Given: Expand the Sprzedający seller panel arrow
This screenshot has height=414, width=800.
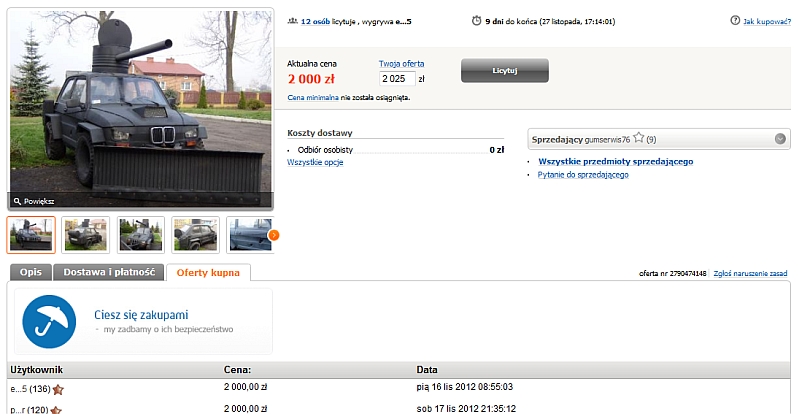Looking at the screenshot, I should (780, 139).
